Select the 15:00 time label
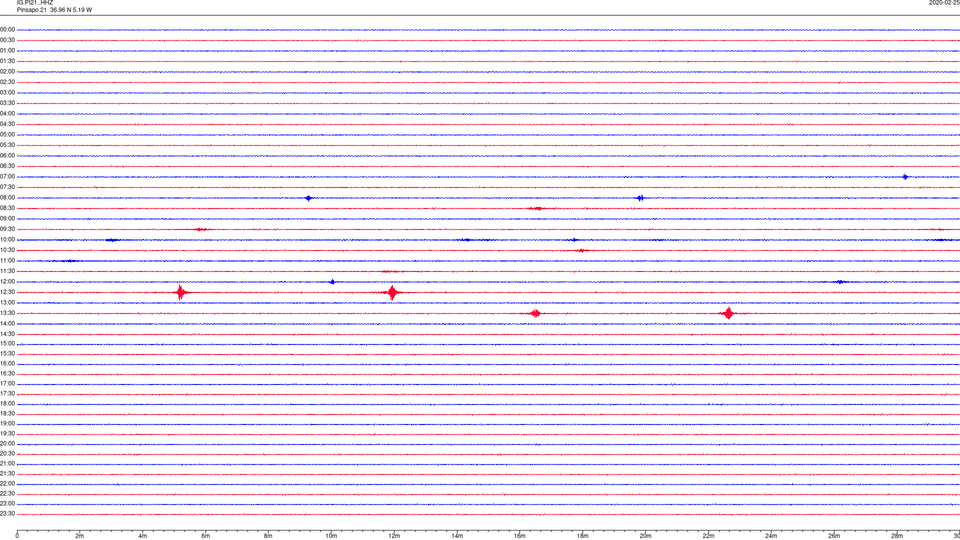960x540 pixels. (x=7, y=343)
